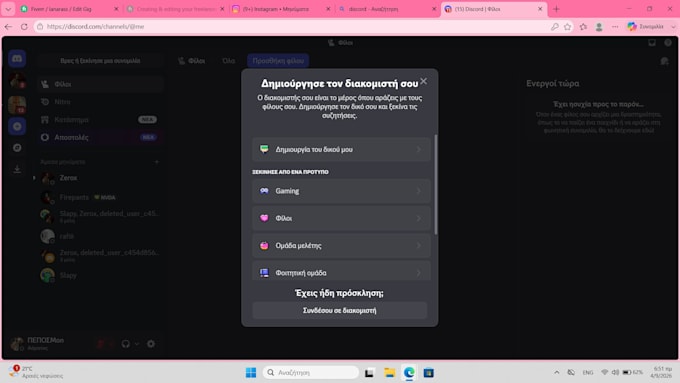Open group chat 'Zerox, deleted_user_c454d856'
680x383 pixels.
tap(100, 255)
